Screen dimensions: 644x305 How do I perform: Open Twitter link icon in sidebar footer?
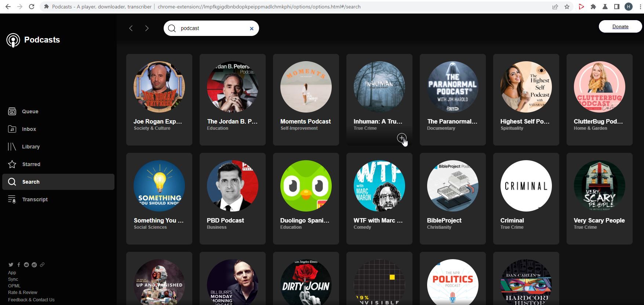pyautogui.click(x=11, y=265)
